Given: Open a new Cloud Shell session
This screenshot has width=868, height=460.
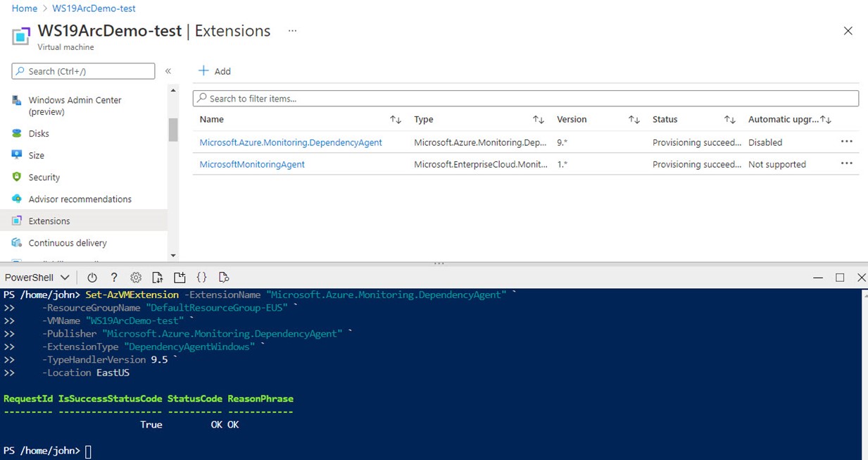Looking at the screenshot, I should pyautogui.click(x=178, y=277).
